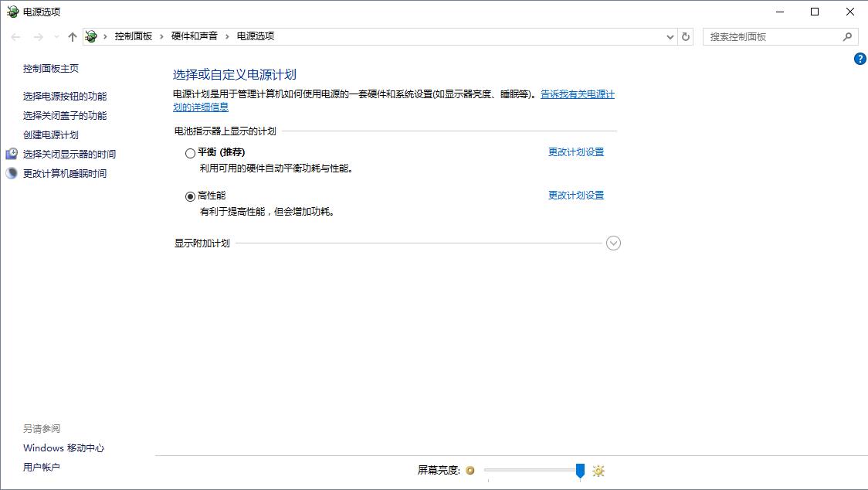Image resolution: width=868 pixels, height=490 pixels.
Task: Open the address bar dropdown arrow
Action: click(670, 36)
